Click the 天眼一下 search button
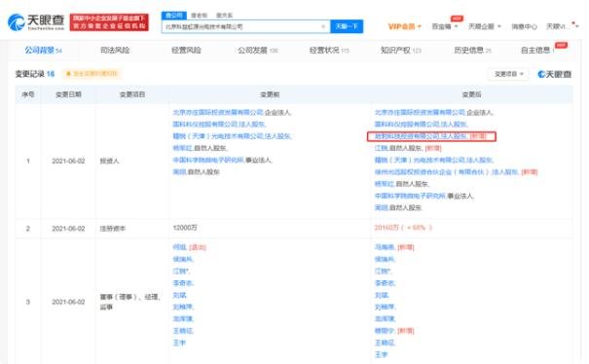This screenshot has height=364, width=589. pyautogui.click(x=347, y=26)
